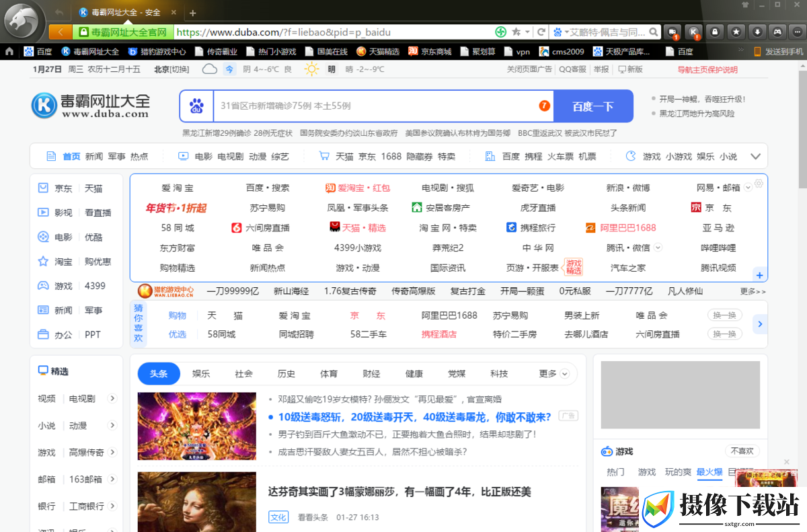Select the 最火爆 games tab
807x532 pixels.
[x=709, y=472]
